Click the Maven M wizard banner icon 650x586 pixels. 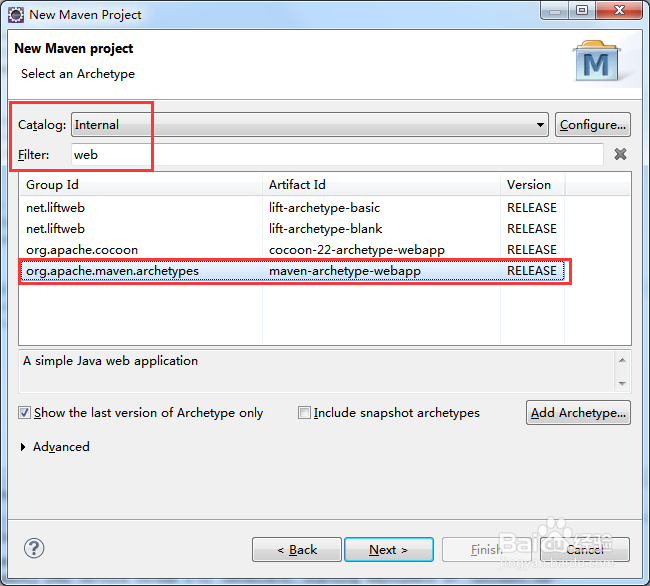point(597,61)
